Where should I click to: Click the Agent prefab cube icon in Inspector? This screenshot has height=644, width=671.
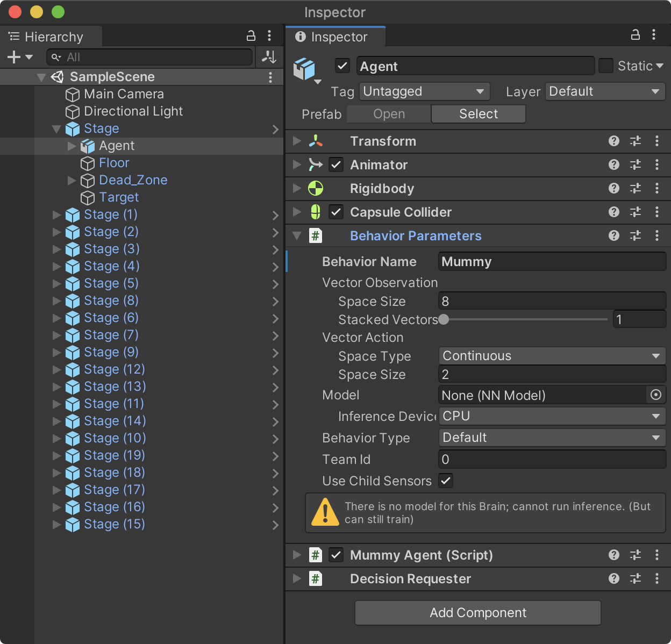(x=304, y=69)
